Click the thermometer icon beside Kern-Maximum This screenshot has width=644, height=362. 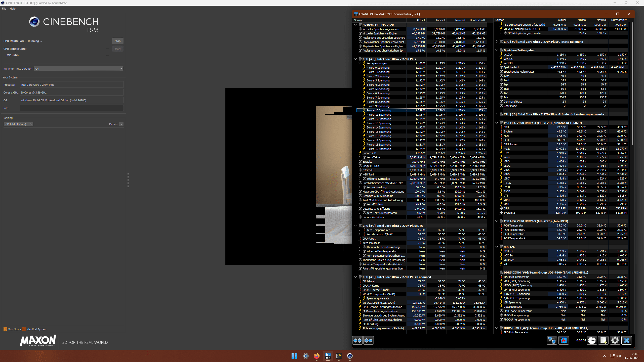point(360,243)
